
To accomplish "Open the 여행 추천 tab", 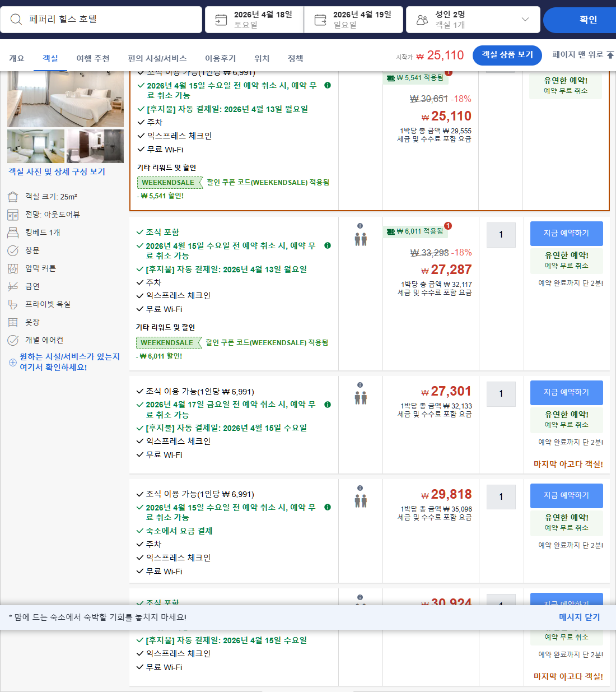I will 93,58.
